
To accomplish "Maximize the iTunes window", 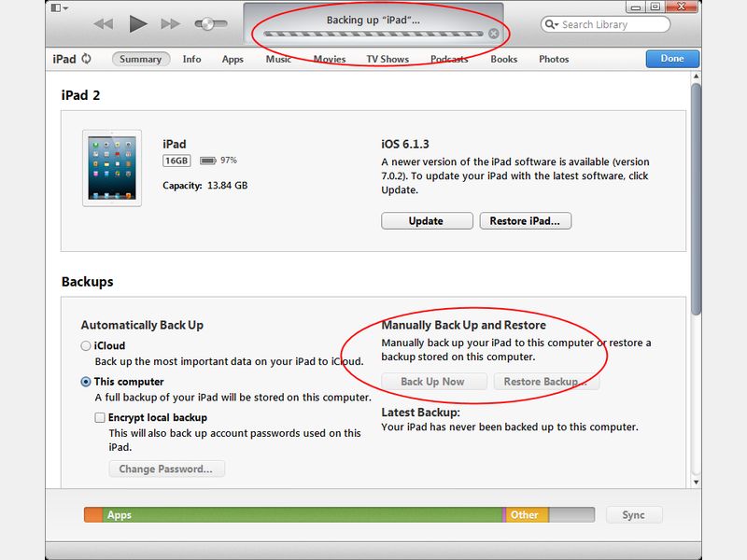I will click(655, 7).
